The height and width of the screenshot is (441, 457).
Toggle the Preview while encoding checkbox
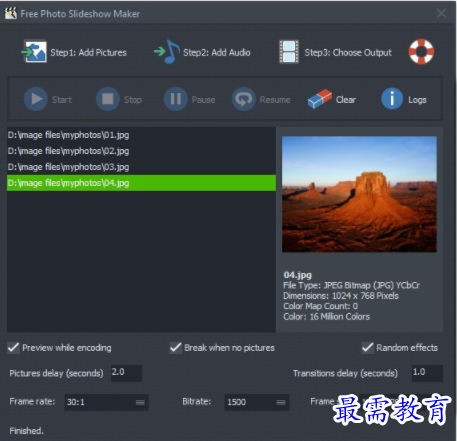pos(13,348)
